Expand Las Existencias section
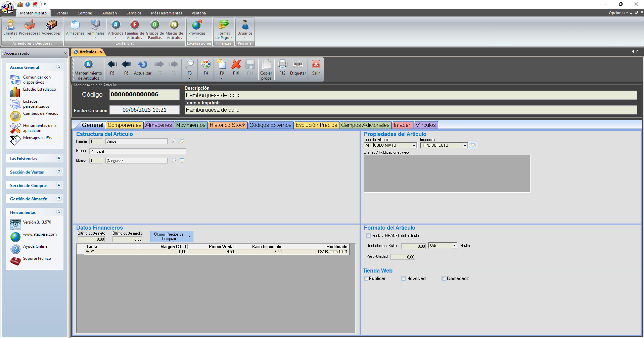The height and width of the screenshot is (338, 644). (59, 158)
